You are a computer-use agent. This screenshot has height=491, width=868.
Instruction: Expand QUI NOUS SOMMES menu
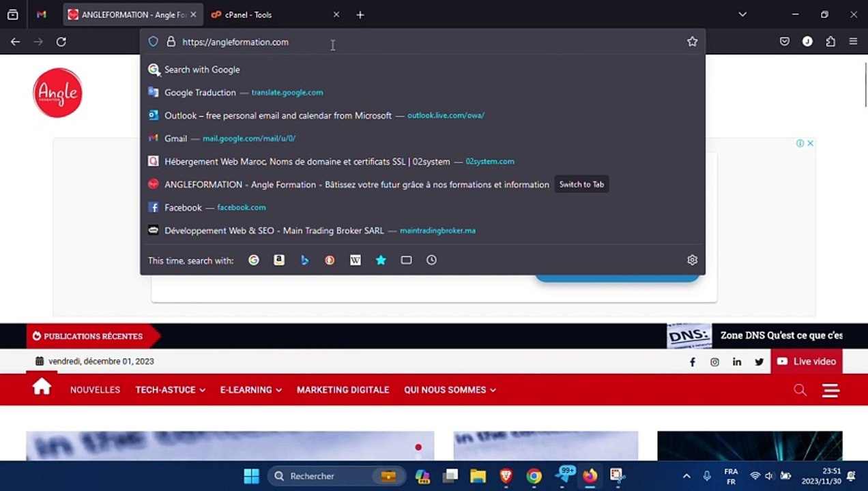pos(450,390)
